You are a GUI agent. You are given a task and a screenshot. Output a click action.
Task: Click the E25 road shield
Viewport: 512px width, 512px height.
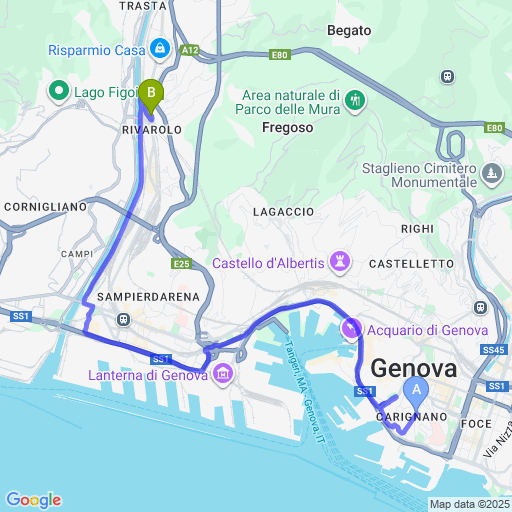click(x=182, y=264)
